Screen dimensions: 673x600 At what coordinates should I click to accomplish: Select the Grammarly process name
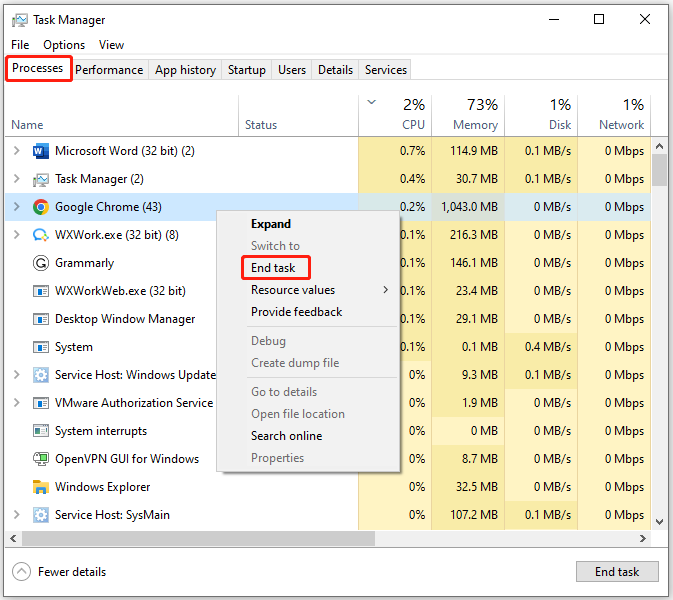85,263
